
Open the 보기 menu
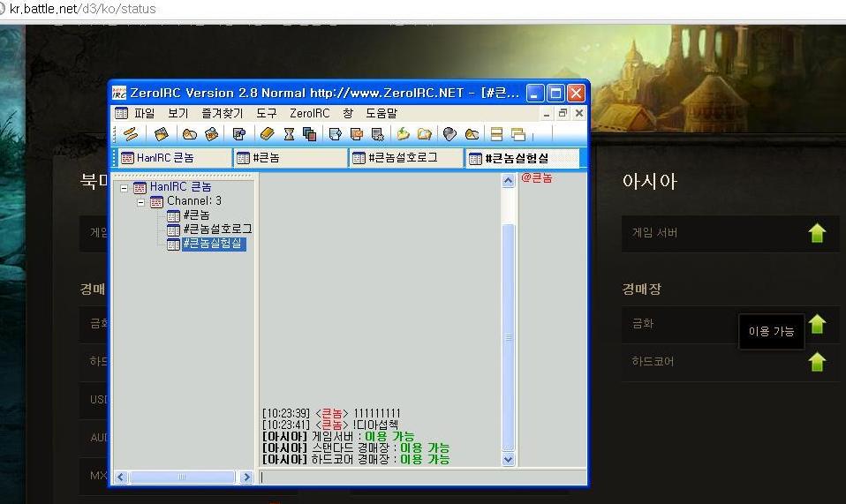click(178, 113)
